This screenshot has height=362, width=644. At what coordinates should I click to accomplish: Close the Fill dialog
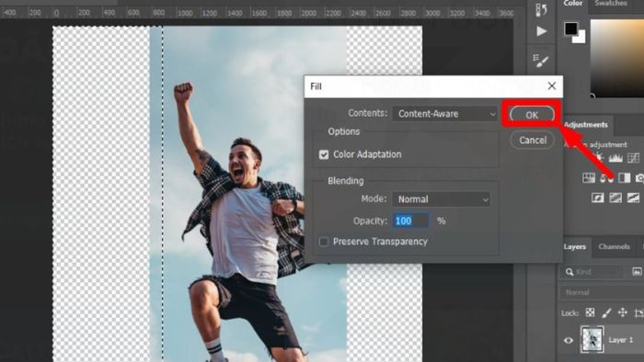click(x=552, y=85)
